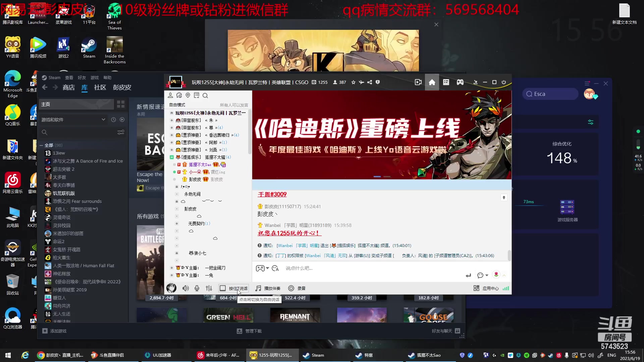The image size is (644, 362).
Task: Favorite the YY channel with star icon
Action: click(353, 82)
